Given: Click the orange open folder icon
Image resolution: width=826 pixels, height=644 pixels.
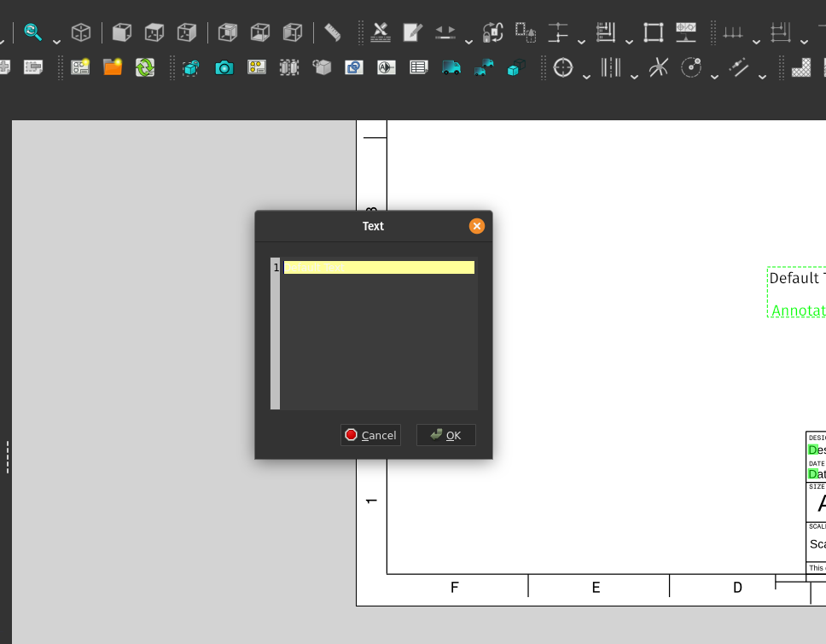Looking at the screenshot, I should click(113, 67).
